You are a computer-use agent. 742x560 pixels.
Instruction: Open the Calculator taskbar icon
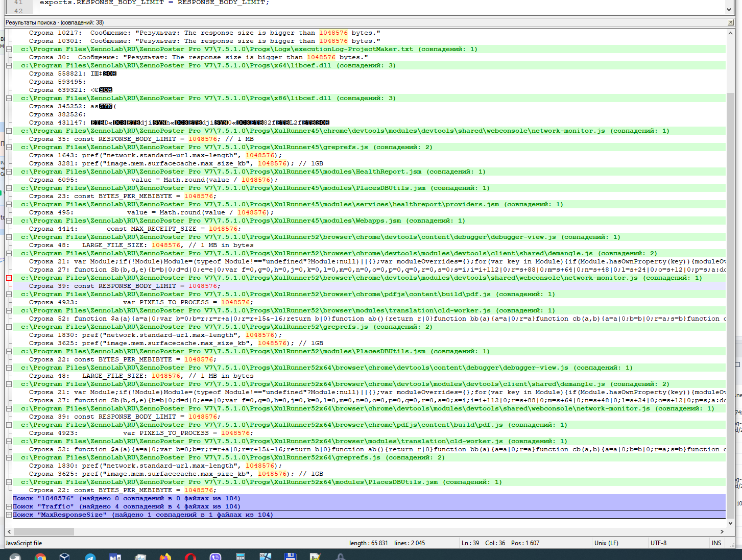pos(240,556)
